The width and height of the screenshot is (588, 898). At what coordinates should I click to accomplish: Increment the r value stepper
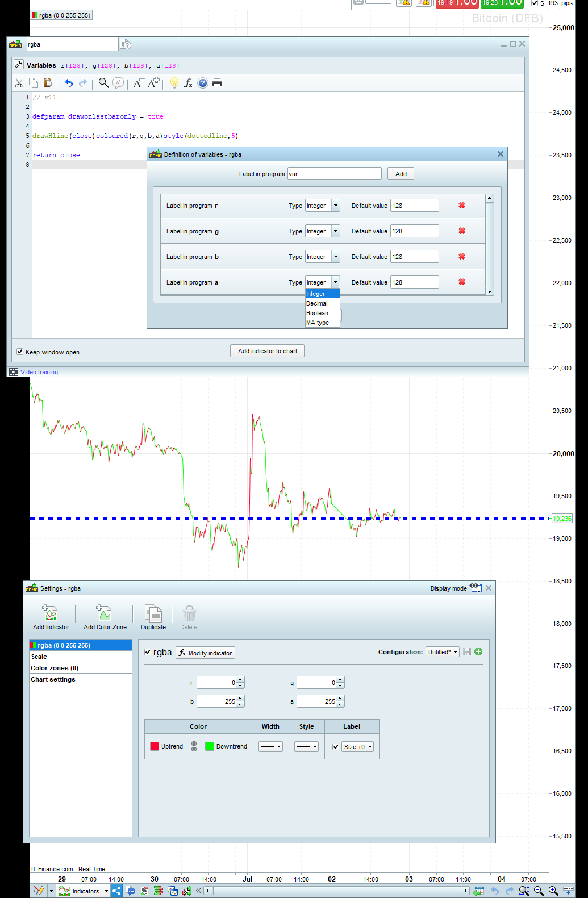pos(240,680)
